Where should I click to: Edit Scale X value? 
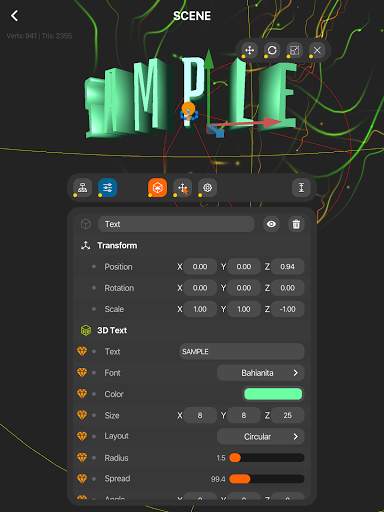pyautogui.click(x=200, y=309)
